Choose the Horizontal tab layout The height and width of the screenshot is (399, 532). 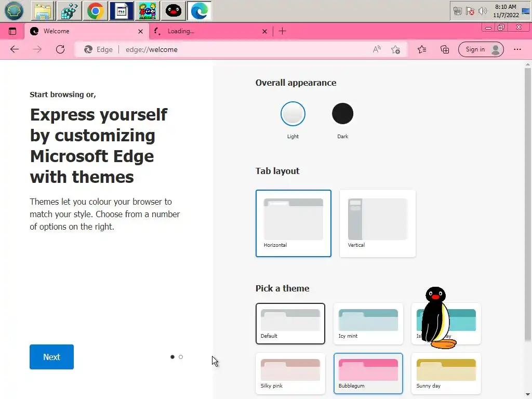294,223
